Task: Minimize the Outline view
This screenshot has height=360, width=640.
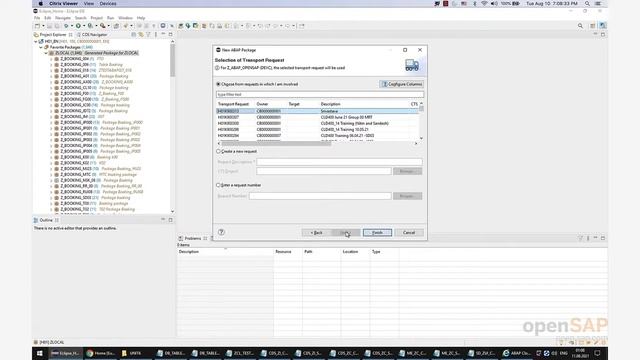Action: pos(163,220)
